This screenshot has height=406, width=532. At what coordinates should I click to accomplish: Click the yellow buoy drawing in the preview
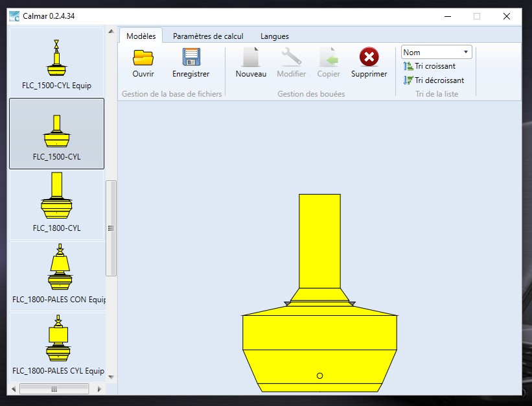click(x=319, y=337)
